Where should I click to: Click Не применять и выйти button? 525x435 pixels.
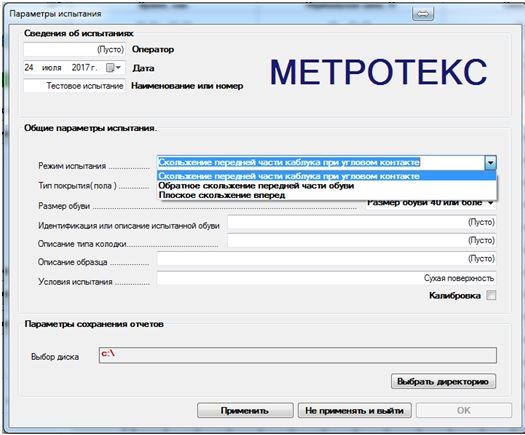[x=355, y=411]
